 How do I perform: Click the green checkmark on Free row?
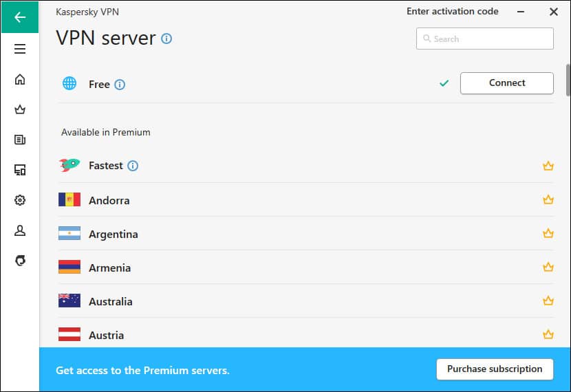444,83
